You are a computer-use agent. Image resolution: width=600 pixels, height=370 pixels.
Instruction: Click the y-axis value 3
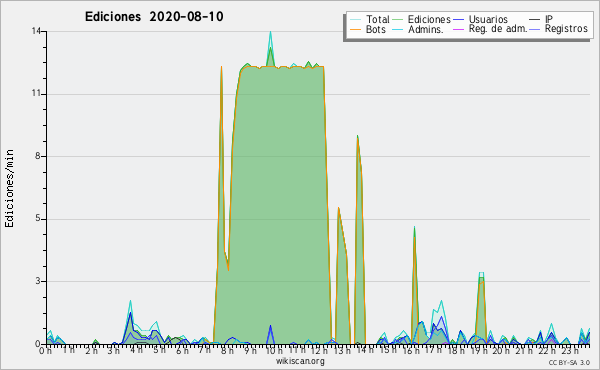point(38,281)
